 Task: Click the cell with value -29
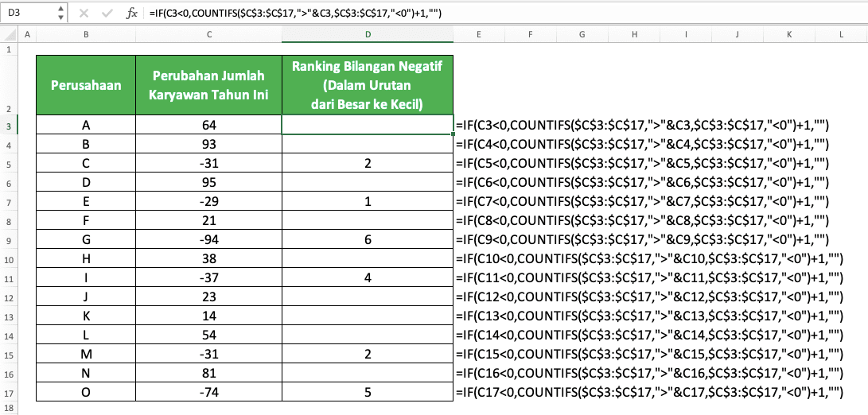coord(208,201)
